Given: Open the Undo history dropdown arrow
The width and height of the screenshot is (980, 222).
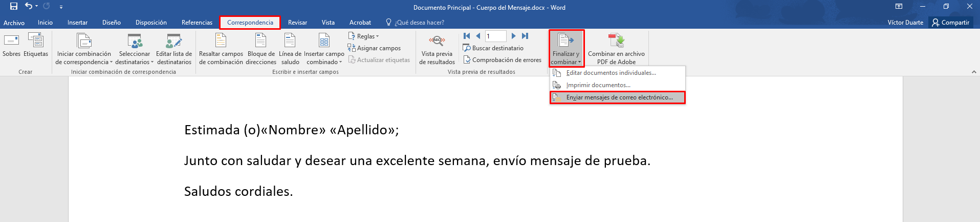Looking at the screenshot, I should [36, 7].
